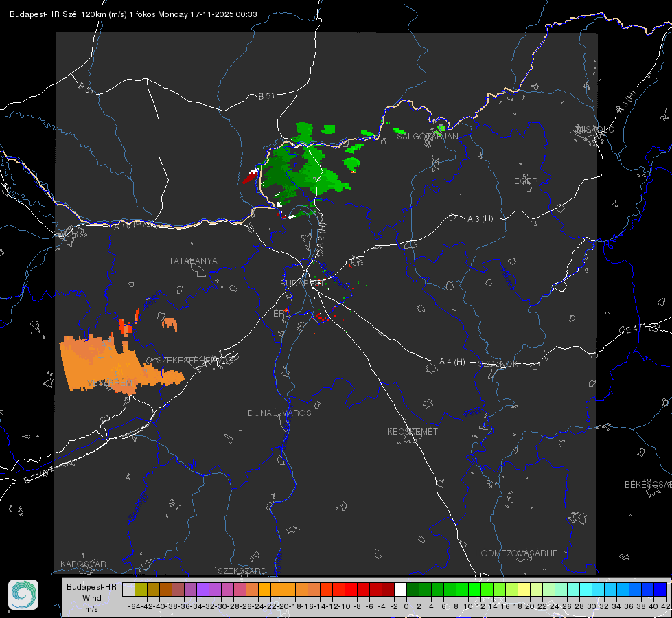Select the VESZPREM label in the orange echo

click(x=110, y=382)
